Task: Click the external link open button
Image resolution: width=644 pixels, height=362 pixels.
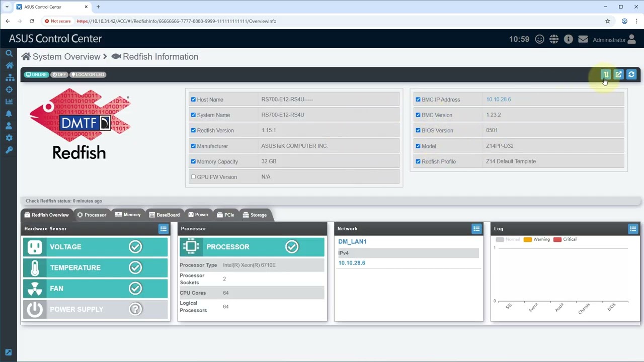Action: (618, 74)
